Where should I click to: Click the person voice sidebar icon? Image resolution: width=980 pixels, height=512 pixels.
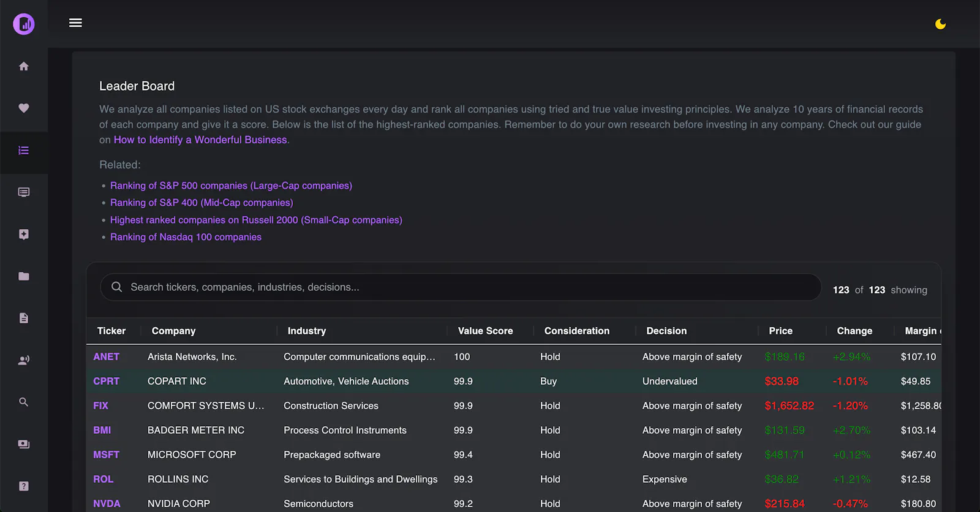[24, 360]
